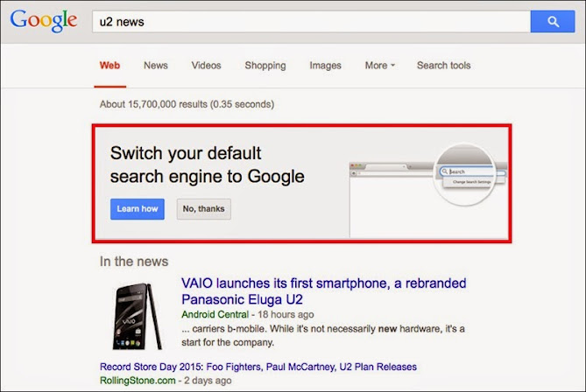This screenshot has width=586, height=392.
Task: Click the 'In the news' heading
Action: (x=134, y=262)
